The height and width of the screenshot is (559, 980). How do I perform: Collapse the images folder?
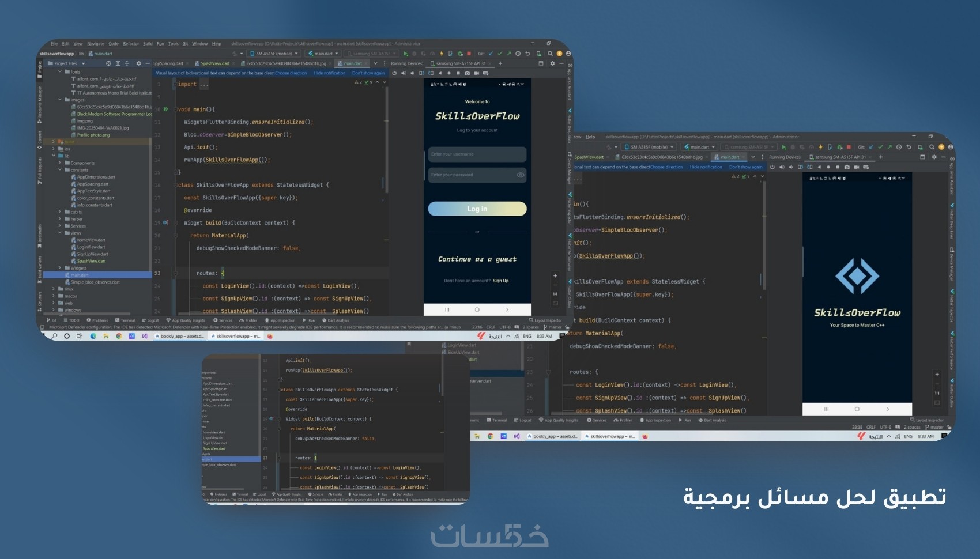coord(60,100)
